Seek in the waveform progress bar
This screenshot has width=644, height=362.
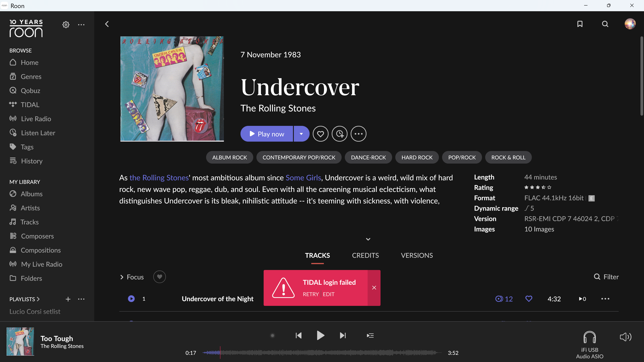click(322, 353)
